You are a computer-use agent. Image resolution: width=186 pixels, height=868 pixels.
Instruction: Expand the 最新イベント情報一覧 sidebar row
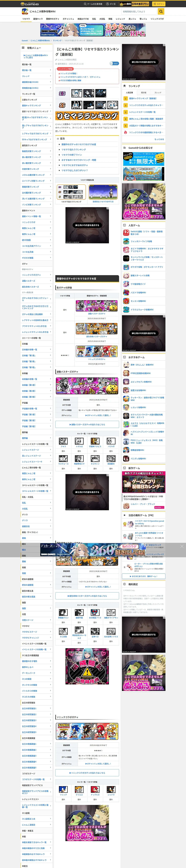click(37, 216)
